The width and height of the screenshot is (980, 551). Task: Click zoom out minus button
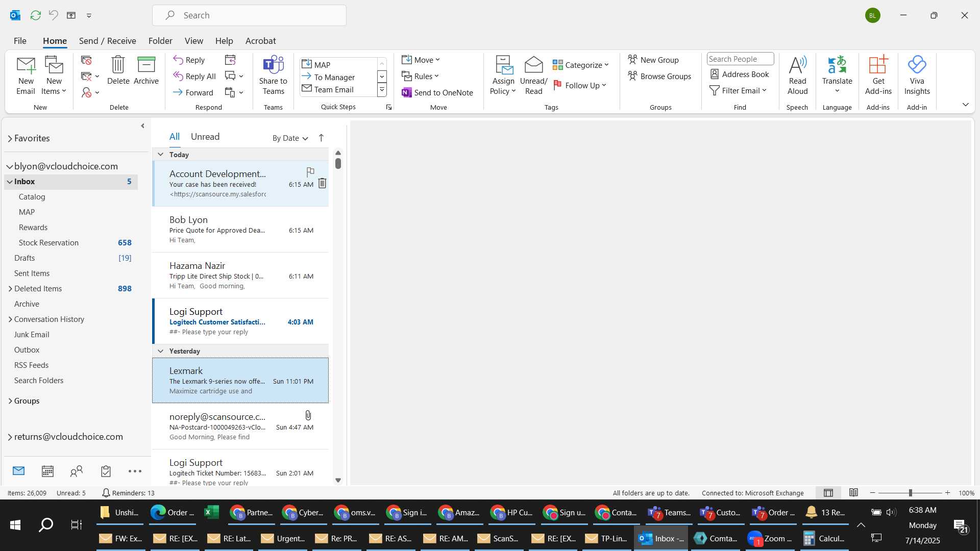tap(873, 493)
